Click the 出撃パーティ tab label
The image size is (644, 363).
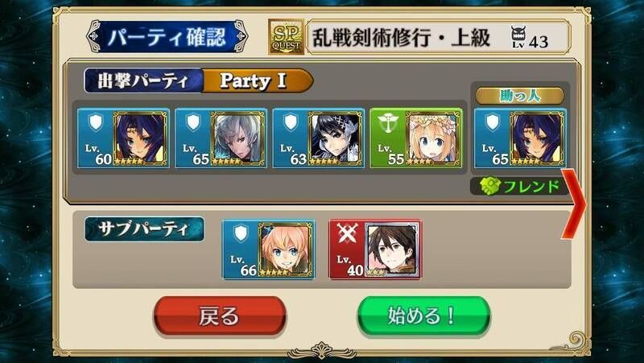tap(144, 80)
